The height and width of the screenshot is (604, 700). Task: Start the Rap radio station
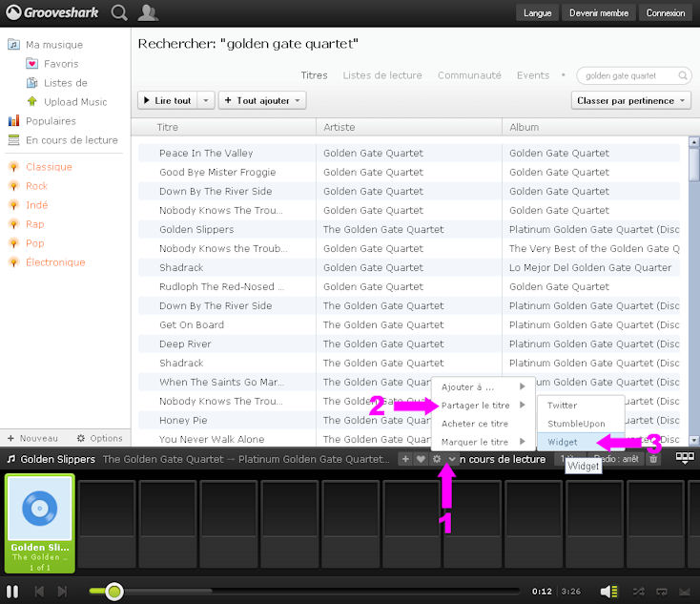[x=26, y=224]
